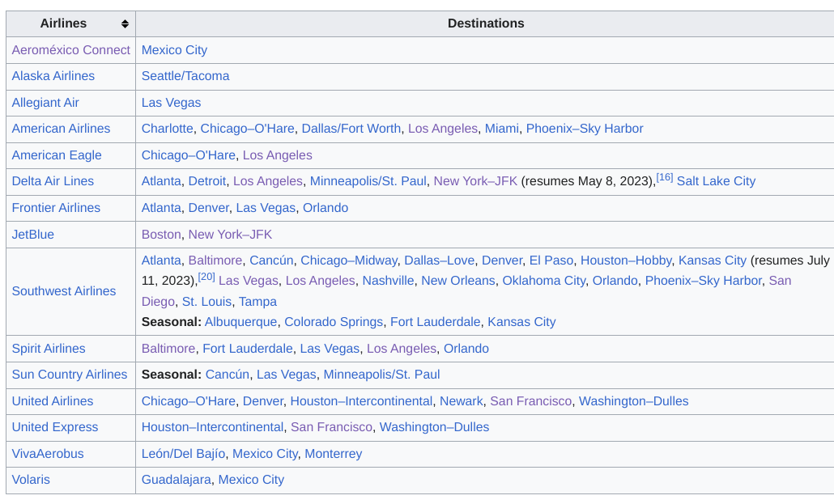
Task: Open the Sun Country Airlines link
Action: click(70, 375)
